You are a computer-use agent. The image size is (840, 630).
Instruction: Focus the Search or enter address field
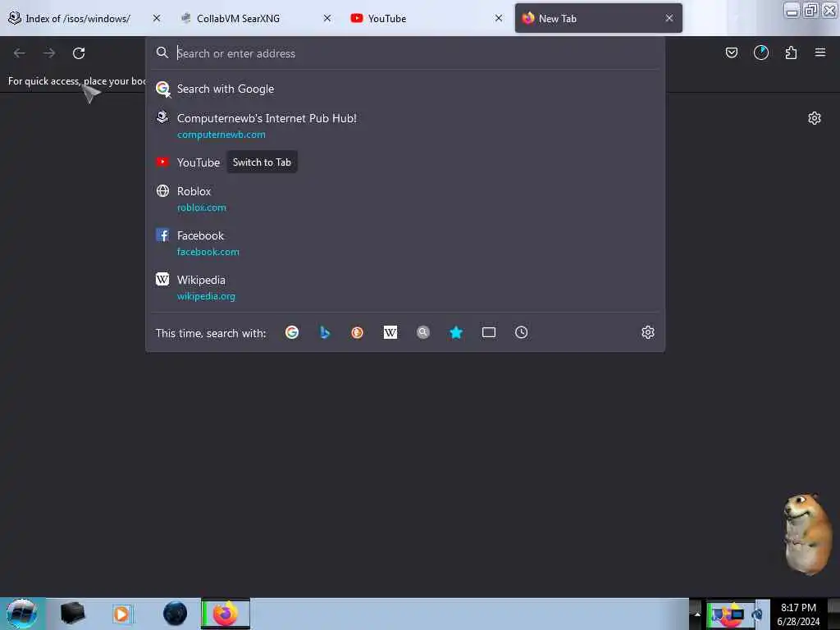click(405, 53)
